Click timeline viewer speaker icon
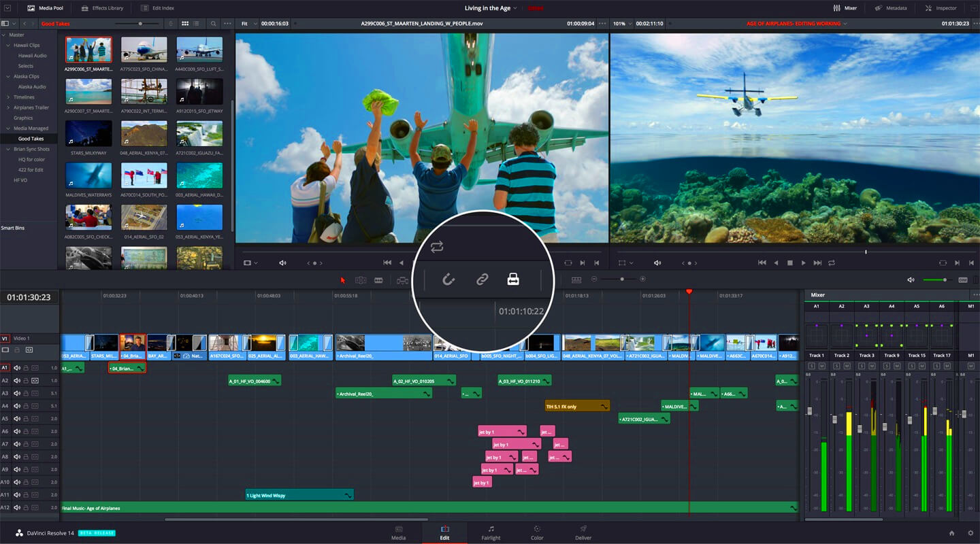 click(x=657, y=263)
